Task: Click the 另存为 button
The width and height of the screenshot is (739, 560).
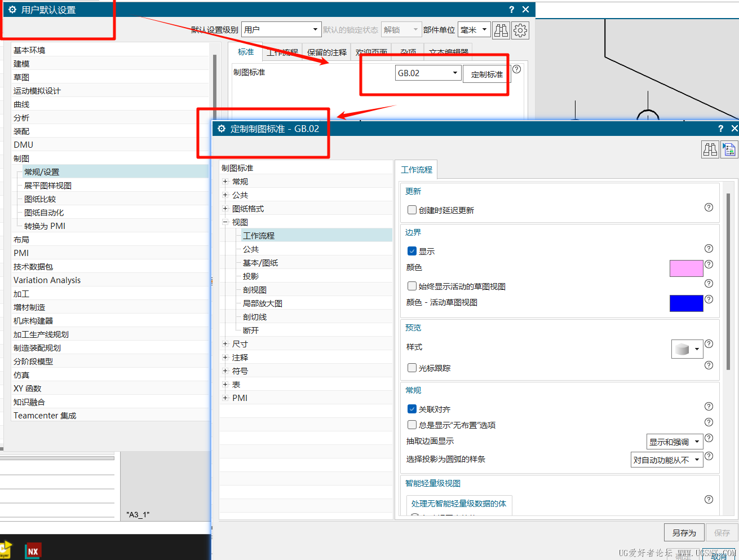Action: click(x=684, y=532)
